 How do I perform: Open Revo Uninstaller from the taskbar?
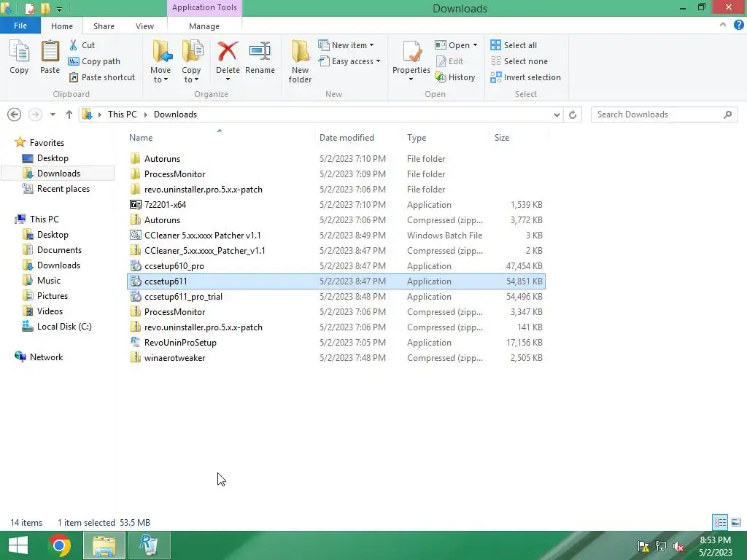[x=149, y=545]
